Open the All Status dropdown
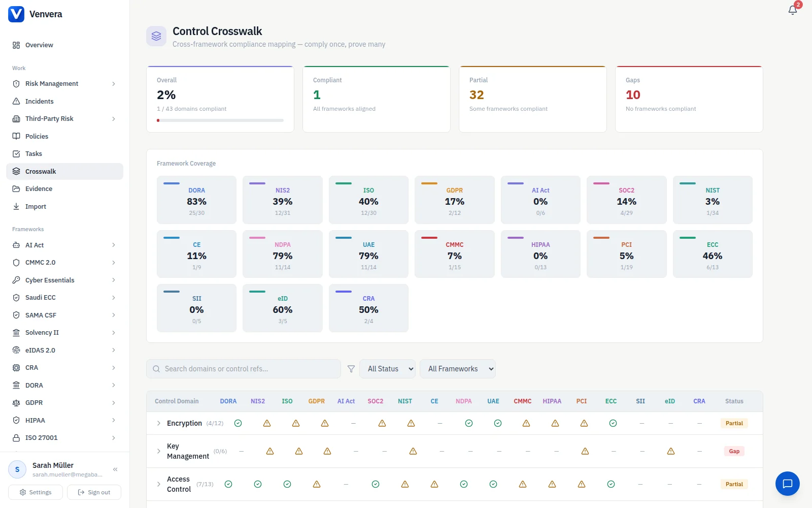Image resolution: width=812 pixels, height=508 pixels. [387, 369]
